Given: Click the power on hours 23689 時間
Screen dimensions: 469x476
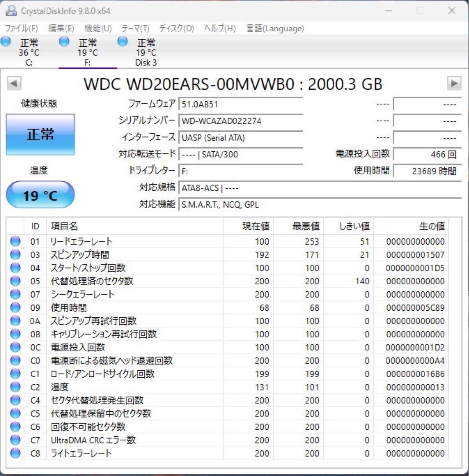Looking at the screenshot, I should click(x=428, y=171).
